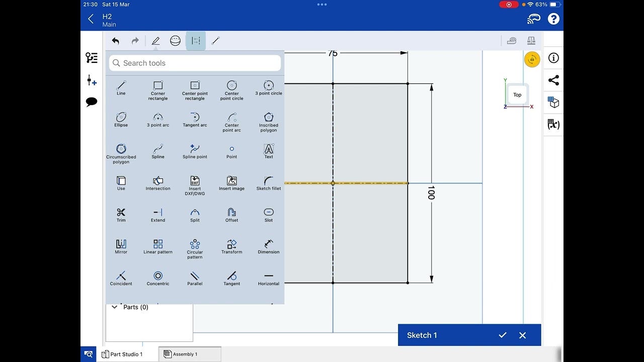Screen dimensions: 644x362
Task: Activate the Trim tool
Action: (x=121, y=215)
